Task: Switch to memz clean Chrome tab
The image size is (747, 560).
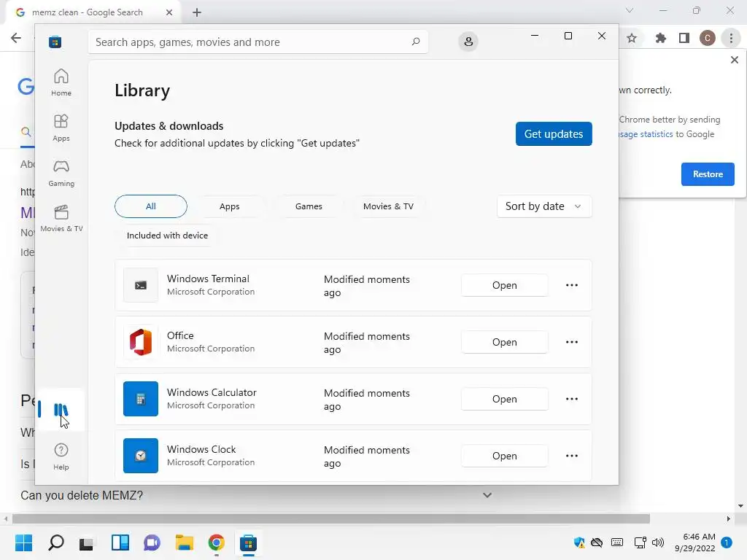Action: [x=88, y=12]
